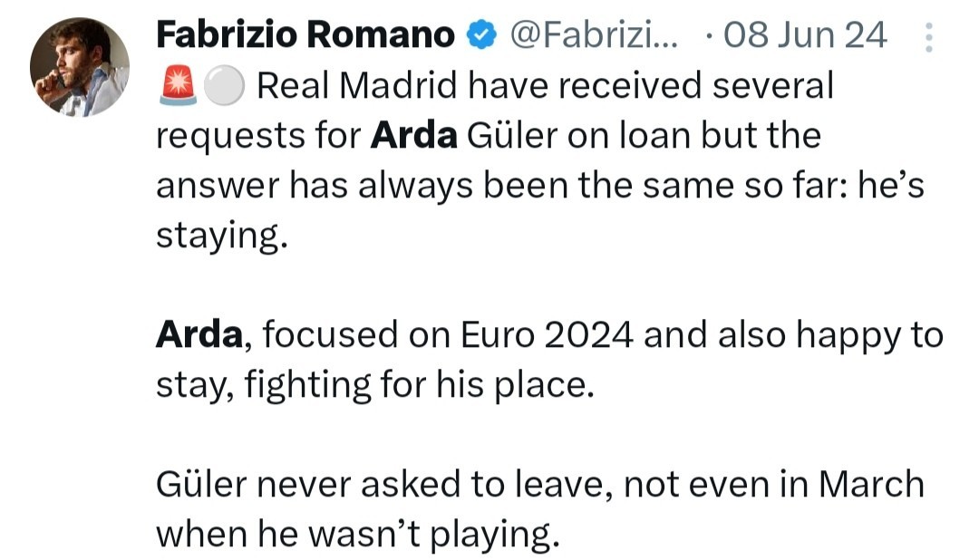The height and width of the screenshot is (560, 979).
Task: Open Fabrizio Romano's profile picture
Action: pyautogui.click(x=80, y=67)
